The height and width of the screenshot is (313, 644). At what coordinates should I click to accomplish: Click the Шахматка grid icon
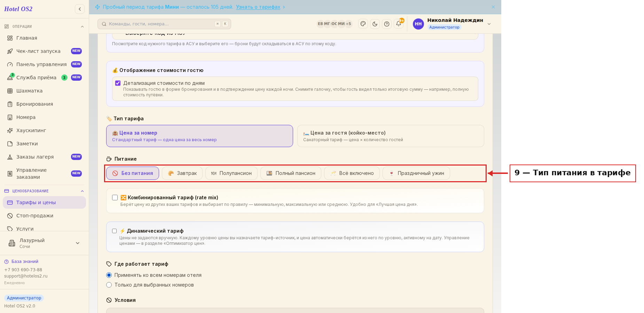[10, 91]
